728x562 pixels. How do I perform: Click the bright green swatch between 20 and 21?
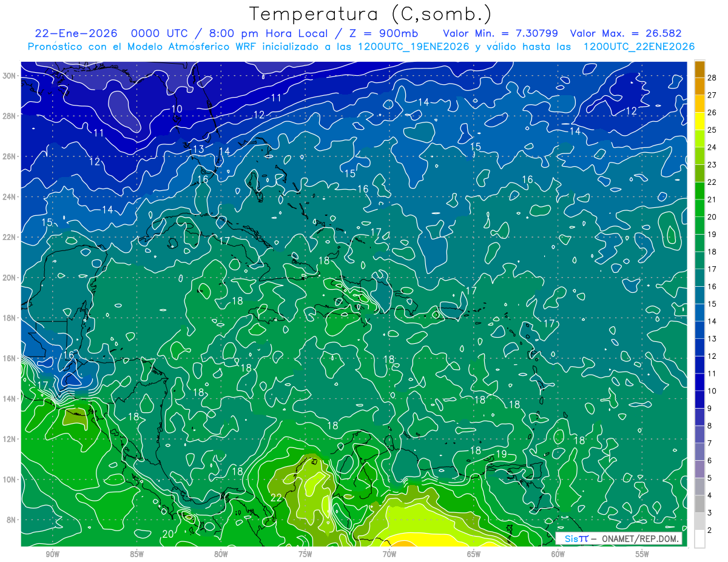point(699,208)
